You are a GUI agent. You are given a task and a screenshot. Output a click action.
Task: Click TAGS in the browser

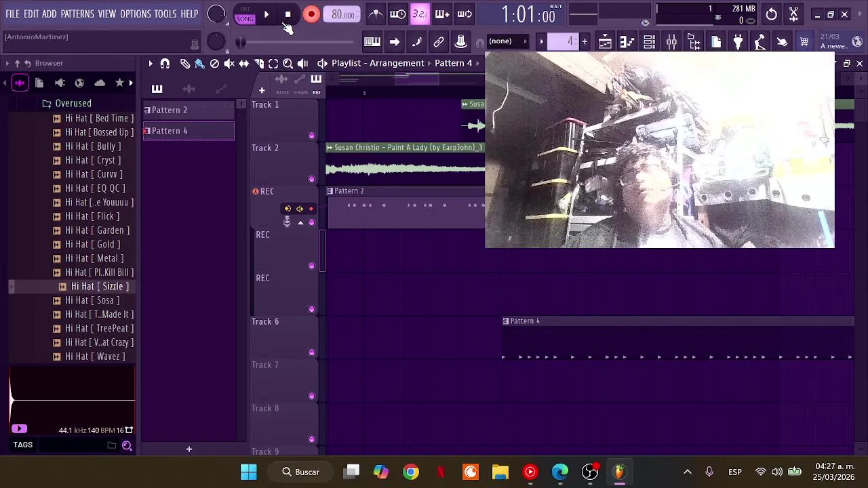(x=22, y=445)
